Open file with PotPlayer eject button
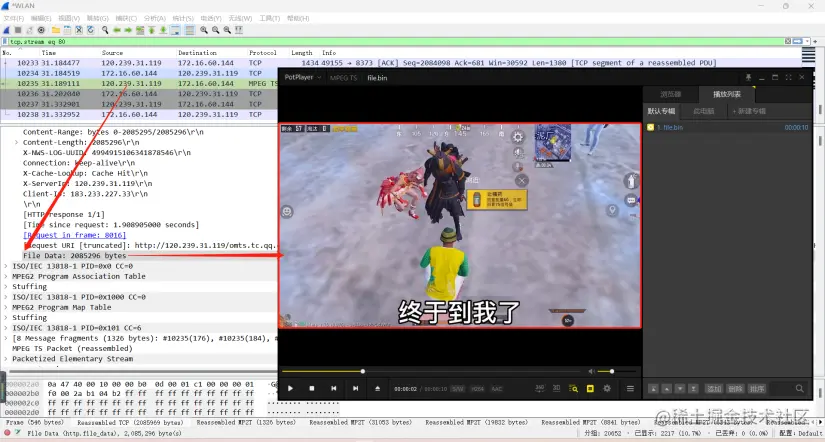 click(x=377, y=388)
